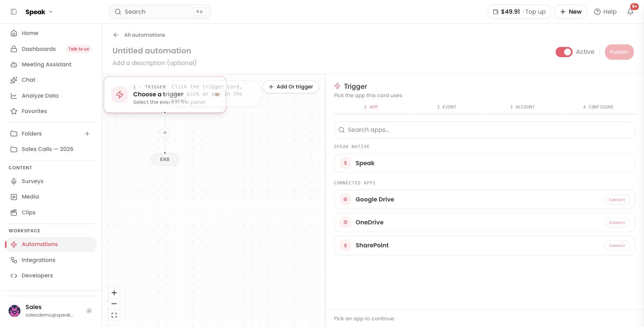Open Dashboards in sidebar
Screen dimensions: 644x327
tap(39, 49)
